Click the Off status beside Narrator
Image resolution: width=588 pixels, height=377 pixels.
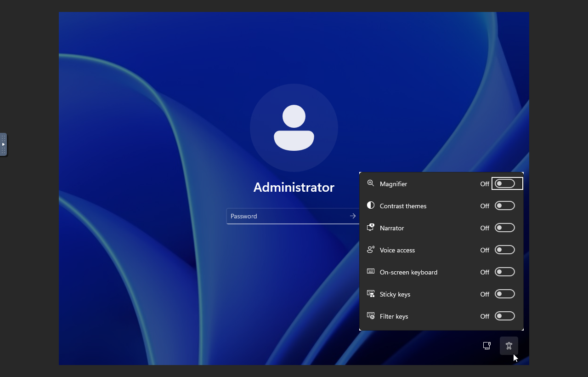[485, 228]
